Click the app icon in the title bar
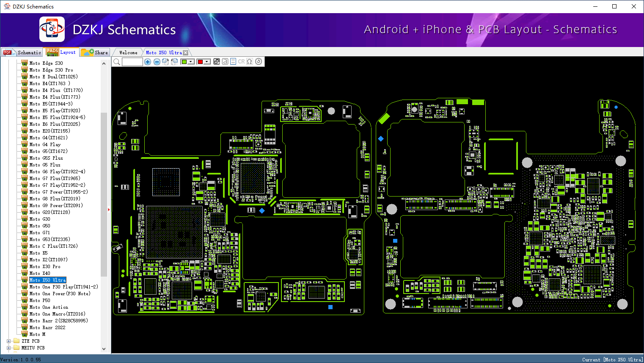This screenshot has height=363, width=644. (x=7, y=6)
